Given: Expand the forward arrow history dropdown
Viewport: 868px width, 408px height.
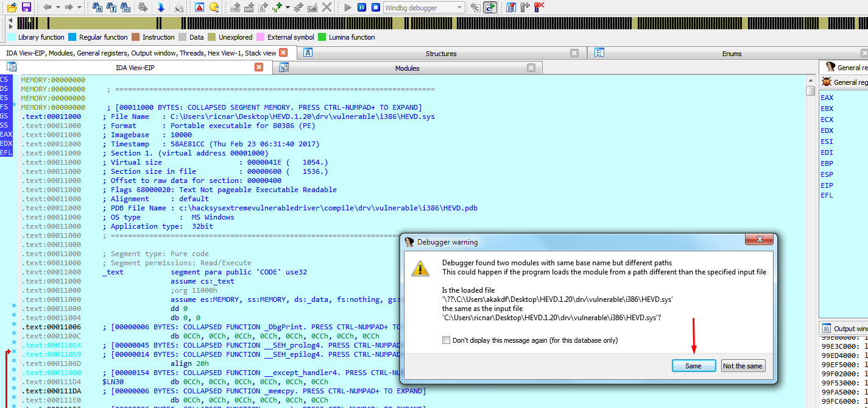Looking at the screenshot, I should point(79,7).
